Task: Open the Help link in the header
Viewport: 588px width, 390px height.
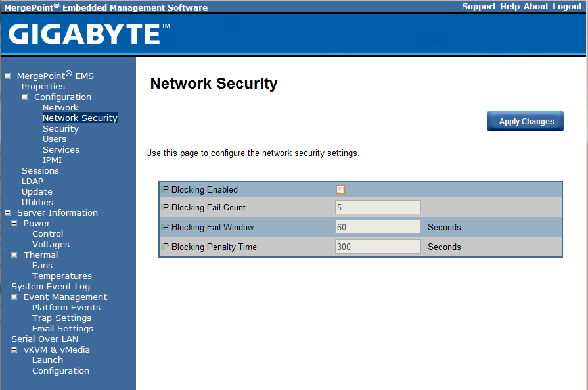Action: pyautogui.click(x=509, y=6)
